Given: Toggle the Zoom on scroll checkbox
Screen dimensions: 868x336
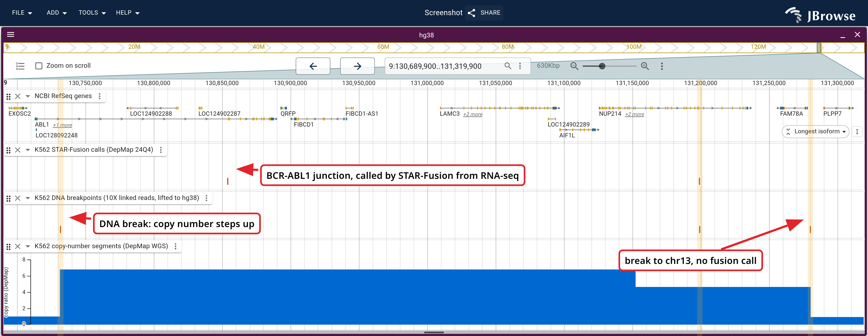Looking at the screenshot, I should pos(39,66).
